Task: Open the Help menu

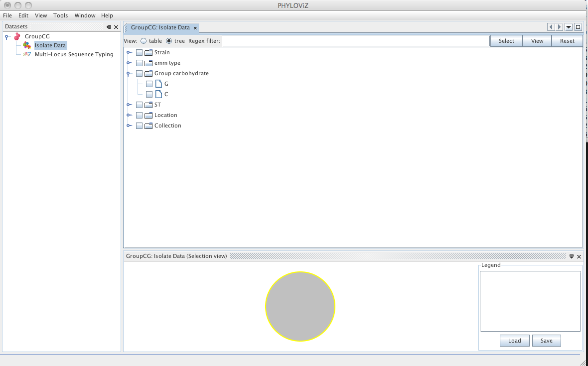Action: pyautogui.click(x=107, y=15)
